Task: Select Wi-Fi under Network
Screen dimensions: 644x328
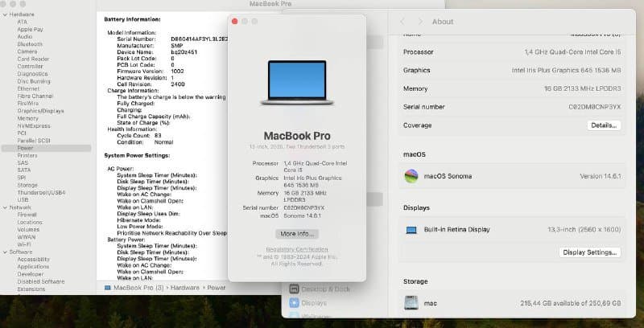Action: click(24, 244)
